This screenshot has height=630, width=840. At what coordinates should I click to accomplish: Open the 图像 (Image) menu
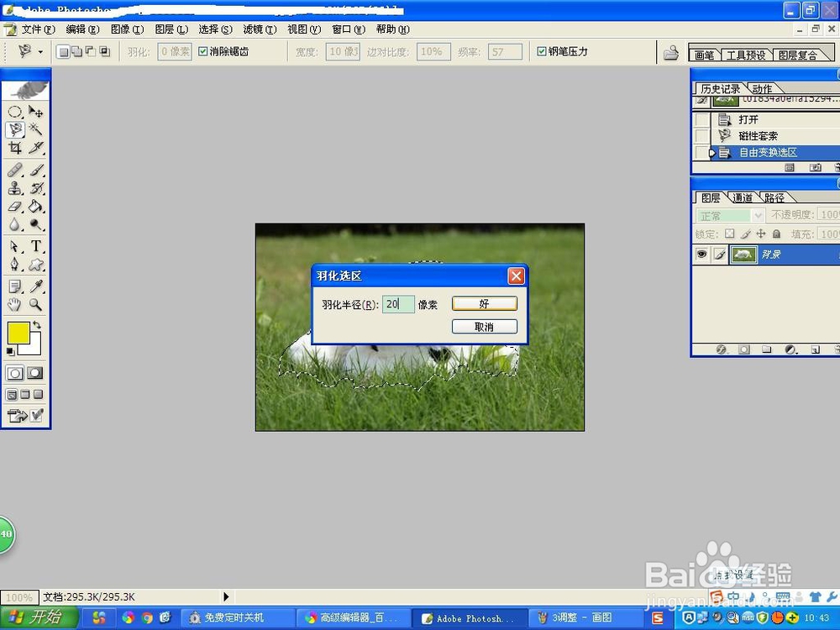[127, 29]
